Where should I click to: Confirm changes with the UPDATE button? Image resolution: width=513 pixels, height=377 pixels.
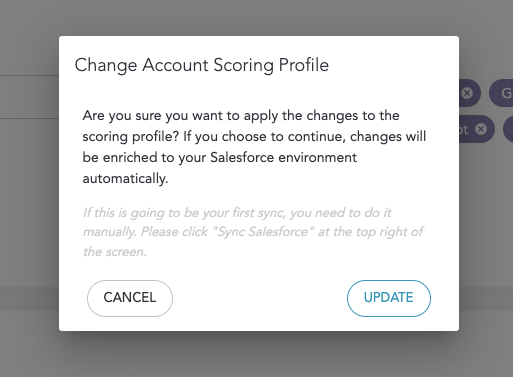[x=389, y=298]
